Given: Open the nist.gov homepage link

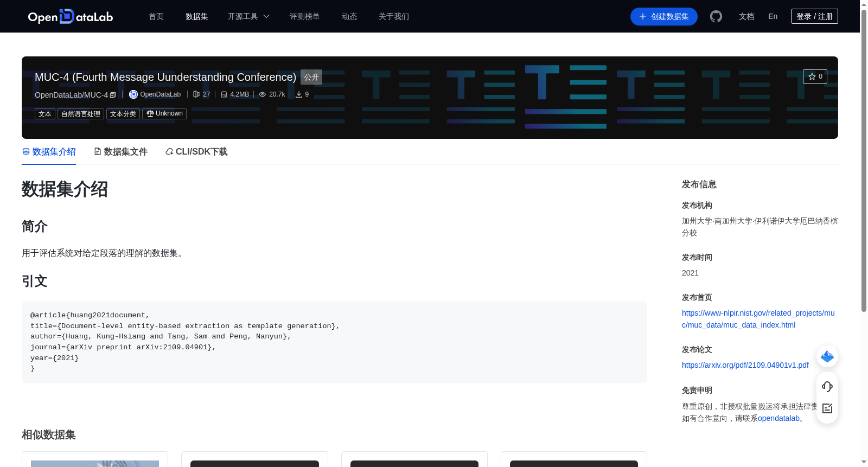Looking at the screenshot, I should point(758,319).
